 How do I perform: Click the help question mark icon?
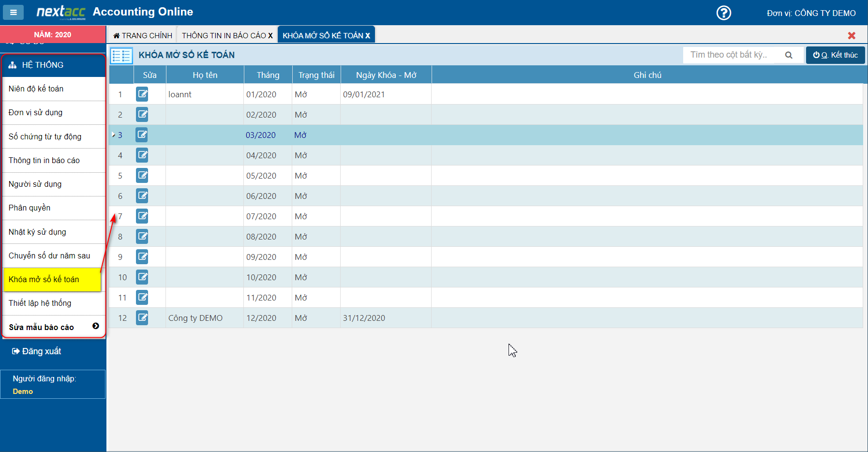pos(723,13)
